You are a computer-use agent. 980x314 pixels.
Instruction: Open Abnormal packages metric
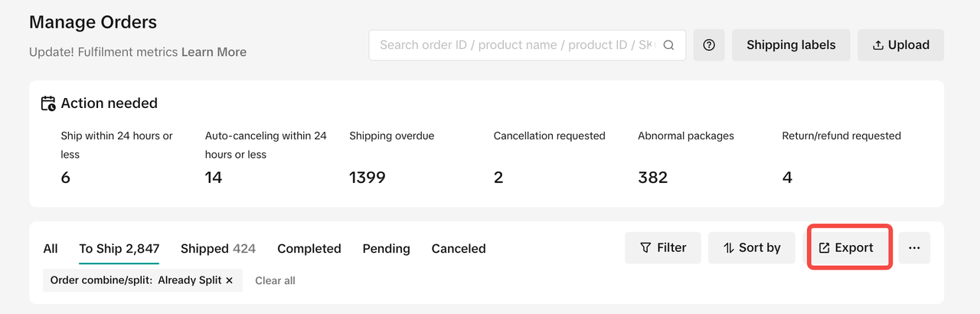tap(652, 178)
